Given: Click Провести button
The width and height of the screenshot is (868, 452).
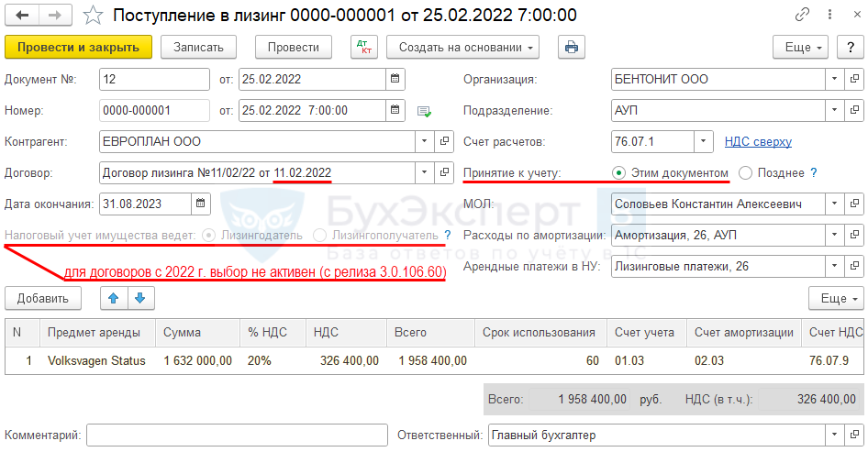Looking at the screenshot, I should pyautogui.click(x=294, y=47).
